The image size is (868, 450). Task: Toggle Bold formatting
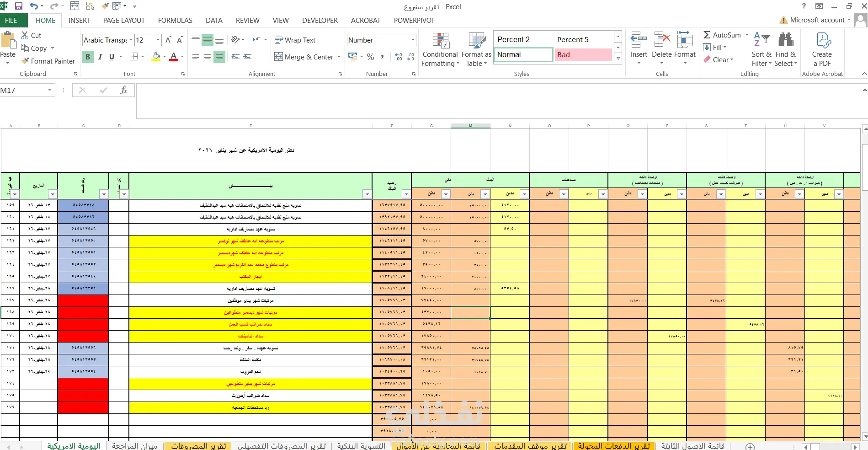(x=88, y=57)
